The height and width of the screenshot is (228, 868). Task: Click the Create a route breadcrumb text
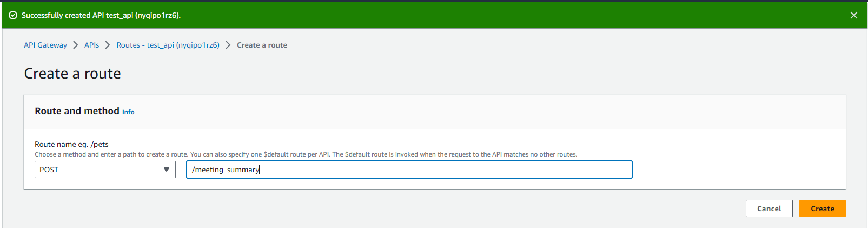click(262, 45)
